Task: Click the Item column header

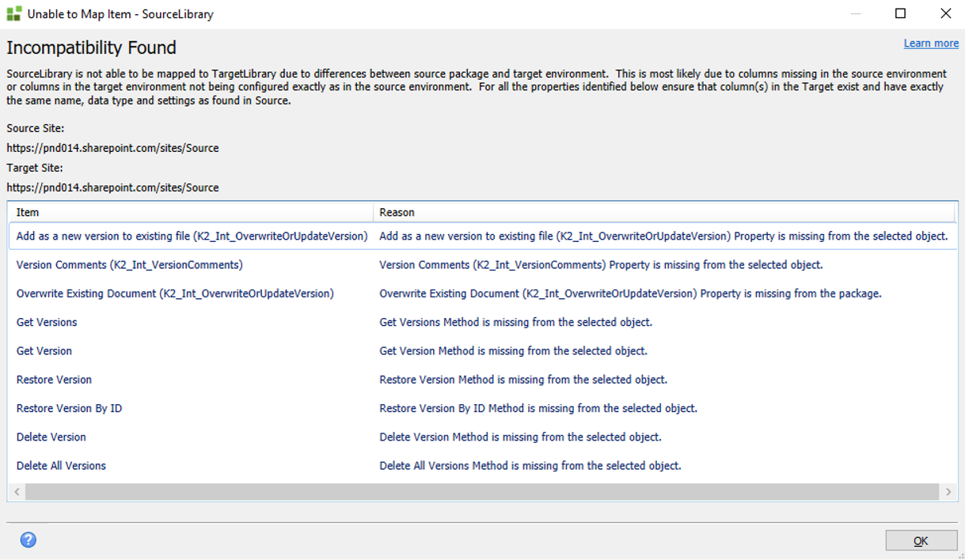Action: click(190, 212)
